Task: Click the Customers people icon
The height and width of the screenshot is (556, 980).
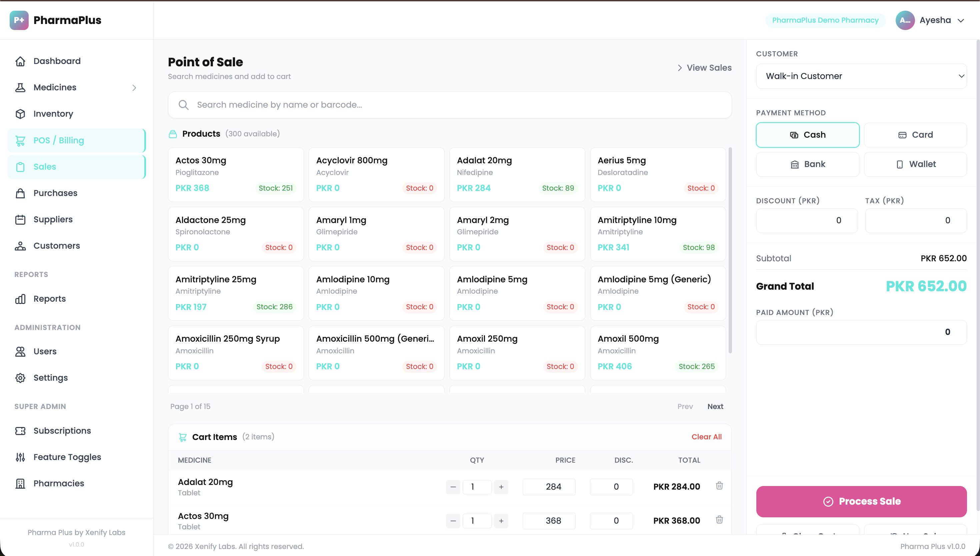Action: (20, 246)
